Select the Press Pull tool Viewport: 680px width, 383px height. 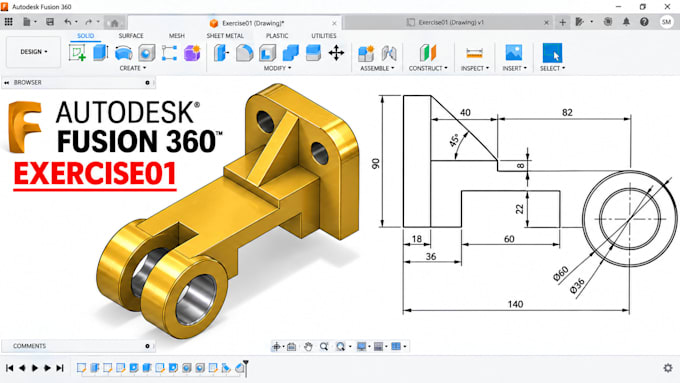[x=221, y=53]
